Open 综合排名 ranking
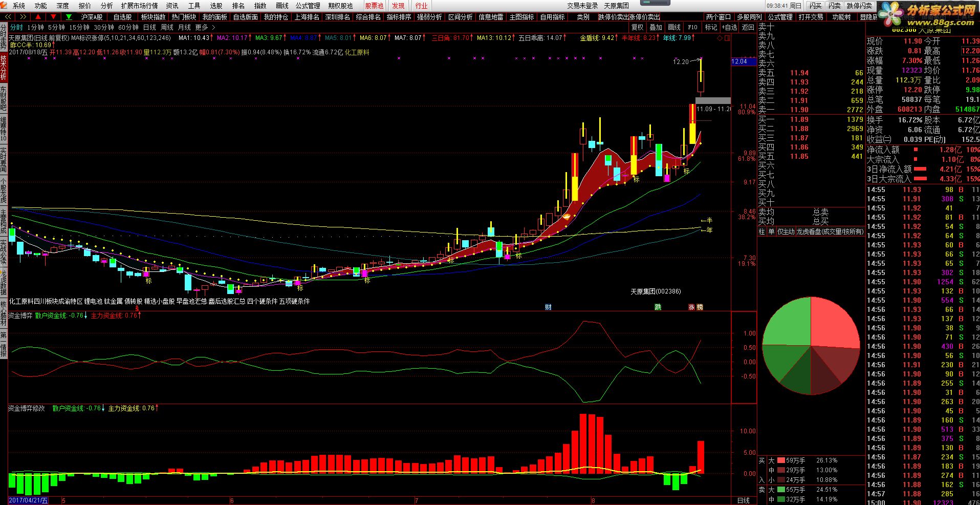 coord(368,17)
